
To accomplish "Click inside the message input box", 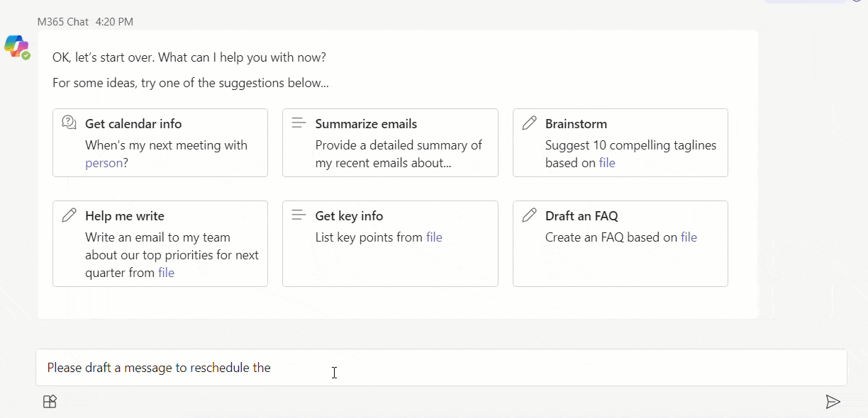I will 441,368.
